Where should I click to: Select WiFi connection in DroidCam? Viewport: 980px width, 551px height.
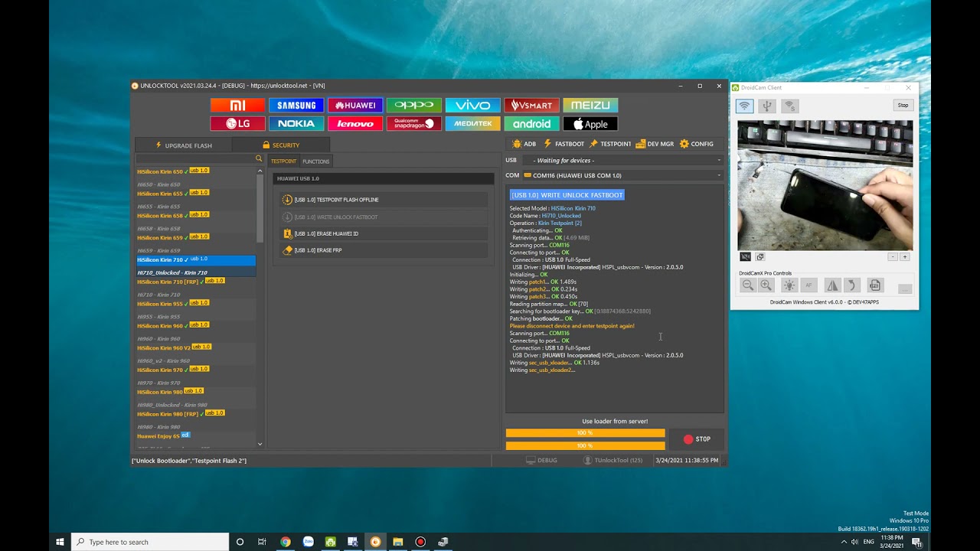pos(744,106)
